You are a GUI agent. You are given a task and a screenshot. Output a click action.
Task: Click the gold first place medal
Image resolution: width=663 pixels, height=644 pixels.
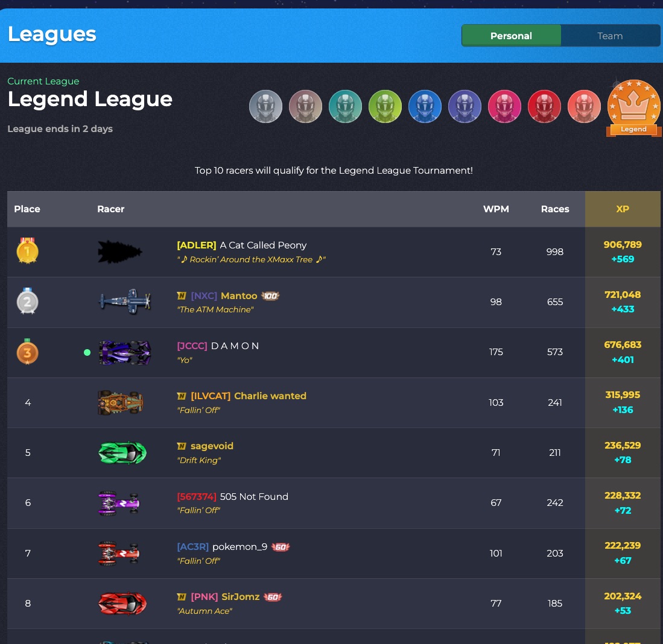point(28,251)
